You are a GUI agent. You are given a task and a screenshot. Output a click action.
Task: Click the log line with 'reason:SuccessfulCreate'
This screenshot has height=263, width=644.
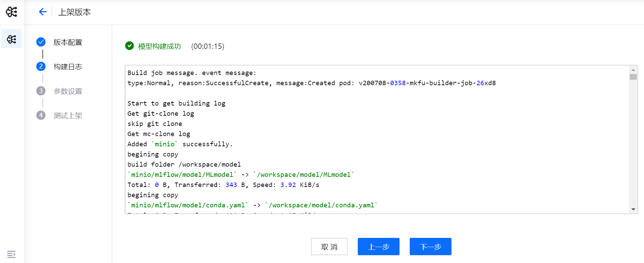tap(312, 83)
